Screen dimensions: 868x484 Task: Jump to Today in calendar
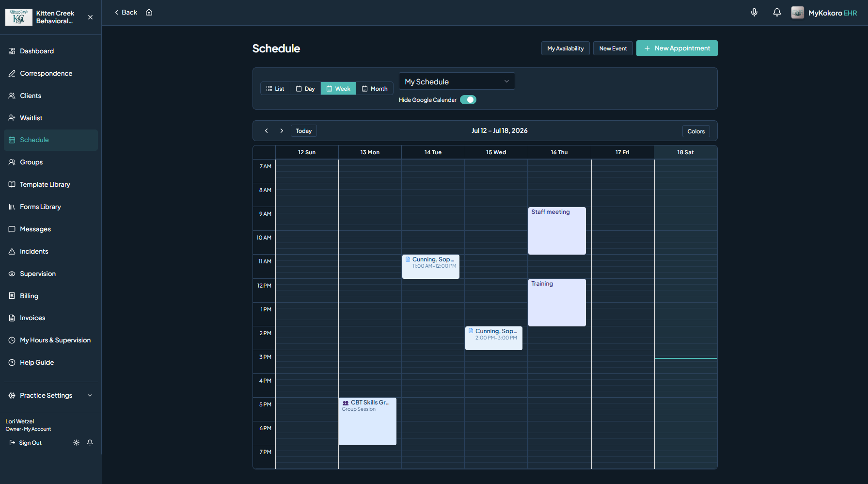pyautogui.click(x=304, y=131)
